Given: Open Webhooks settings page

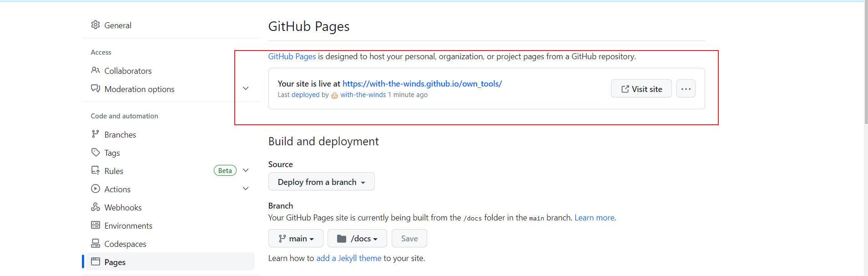Looking at the screenshot, I should pyautogui.click(x=123, y=208).
